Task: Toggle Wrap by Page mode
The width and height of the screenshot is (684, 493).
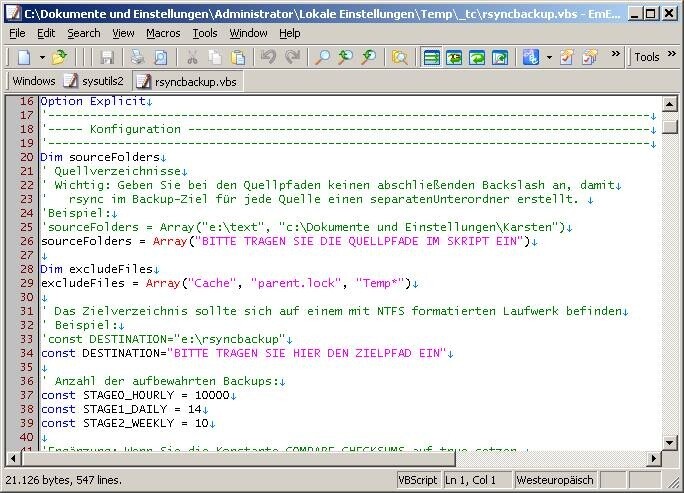Action: click(x=500, y=57)
